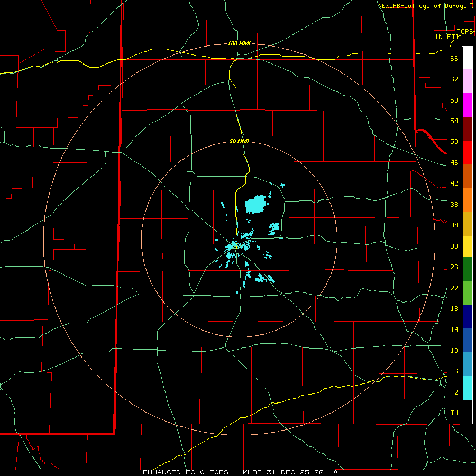Pick the magenta legend color band

467,105
